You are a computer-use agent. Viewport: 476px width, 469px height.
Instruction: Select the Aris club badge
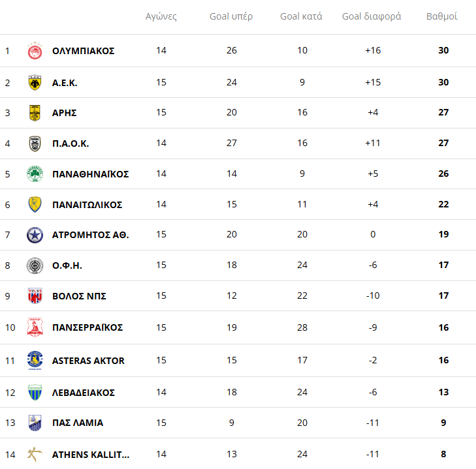[35, 113]
